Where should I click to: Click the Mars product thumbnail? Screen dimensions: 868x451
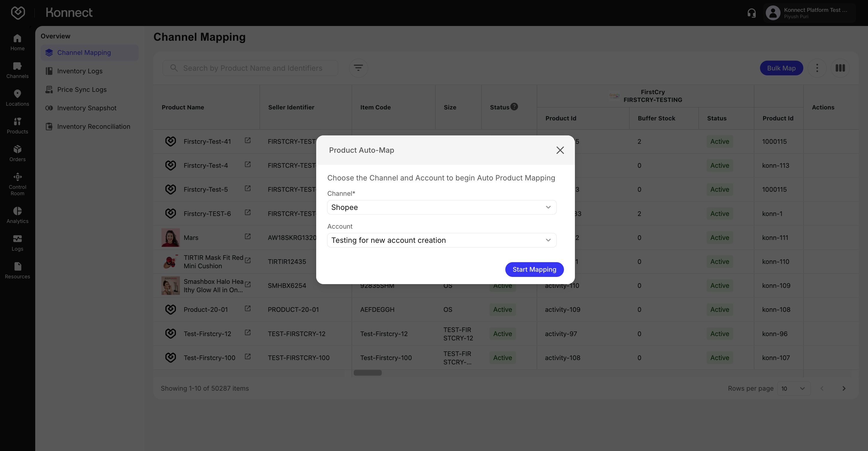(x=170, y=237)
